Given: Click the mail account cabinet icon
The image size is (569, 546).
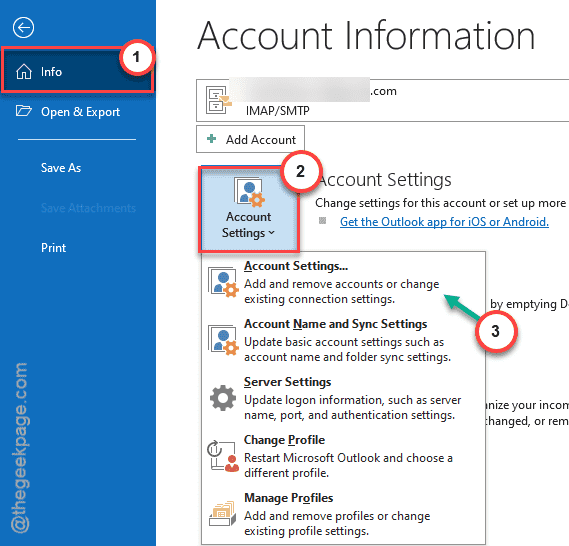Looking at the screenshot, I should [x=218, y=100].
